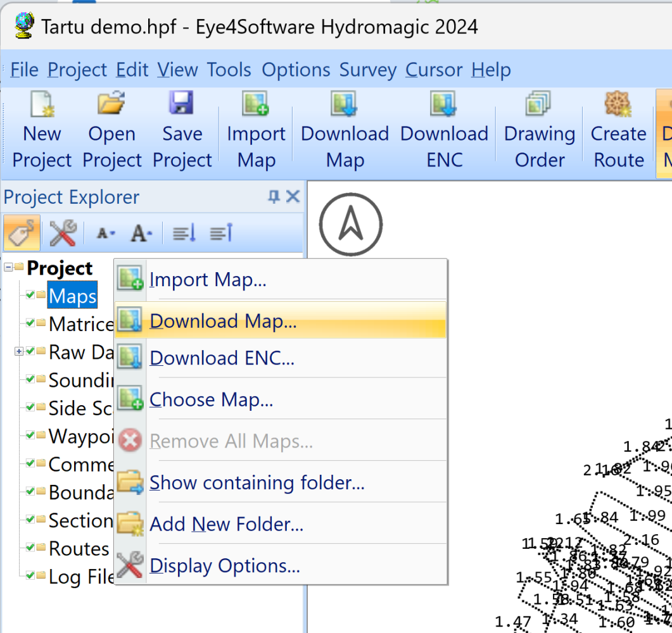The width and height of the screenshot is (672, 633).
Task: Open the Edit menu
Action: click(x=132, y=70)
